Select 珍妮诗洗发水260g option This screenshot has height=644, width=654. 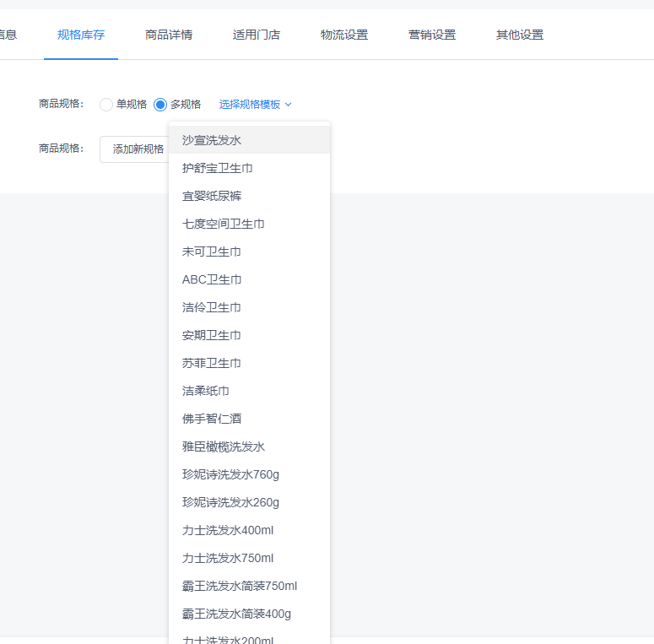pyautogui.click(x=250, y=502)
